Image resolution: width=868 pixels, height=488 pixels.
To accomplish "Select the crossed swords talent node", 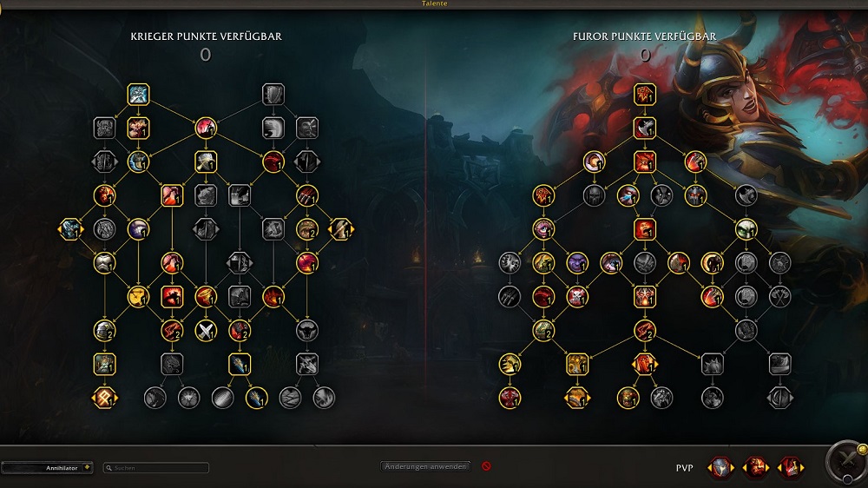I will tap(206, 331).
